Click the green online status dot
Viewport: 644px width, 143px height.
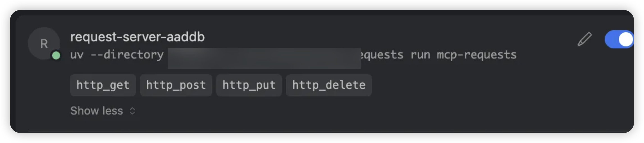pyautogui.click(x=56, y=56)
